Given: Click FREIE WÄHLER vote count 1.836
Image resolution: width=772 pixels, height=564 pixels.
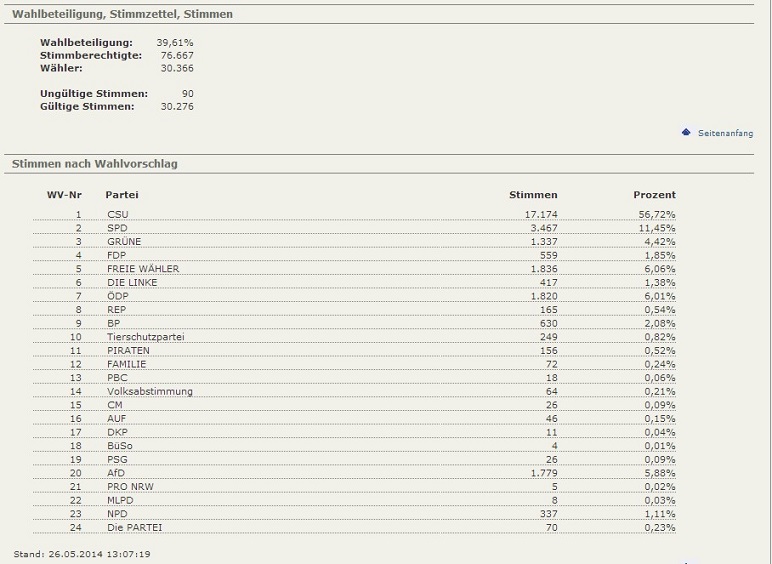Looking at the screenshot, I should coord(544,269).
